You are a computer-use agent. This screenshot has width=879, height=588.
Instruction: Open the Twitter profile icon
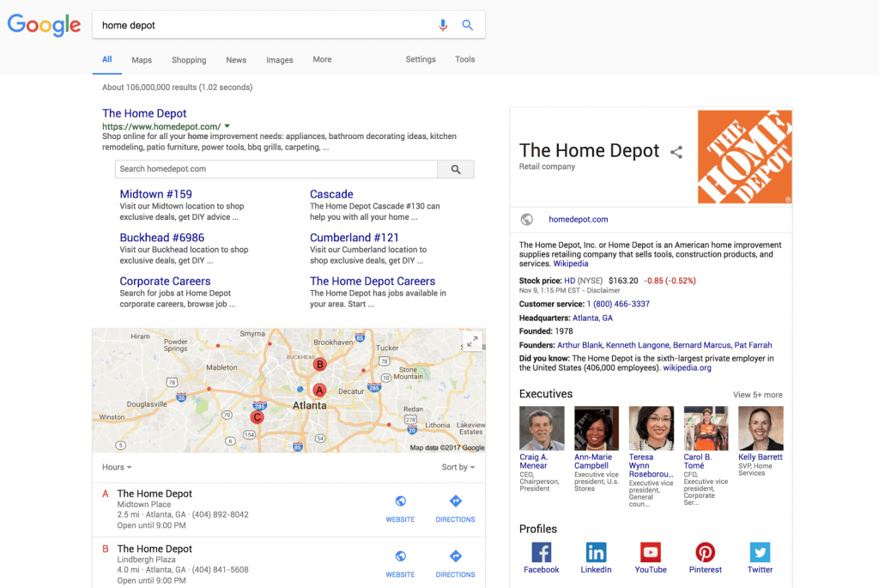coord(760,552)
